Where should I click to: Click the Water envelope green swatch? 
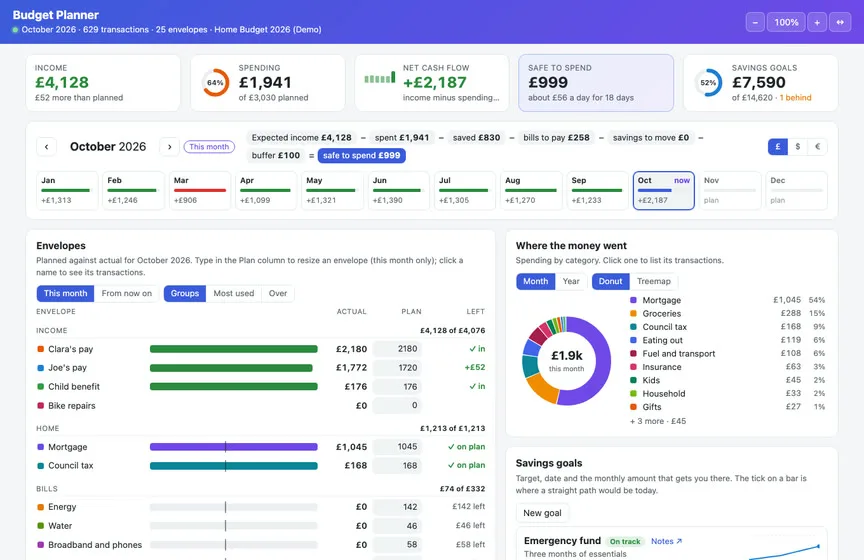click(x=40, y=526)
